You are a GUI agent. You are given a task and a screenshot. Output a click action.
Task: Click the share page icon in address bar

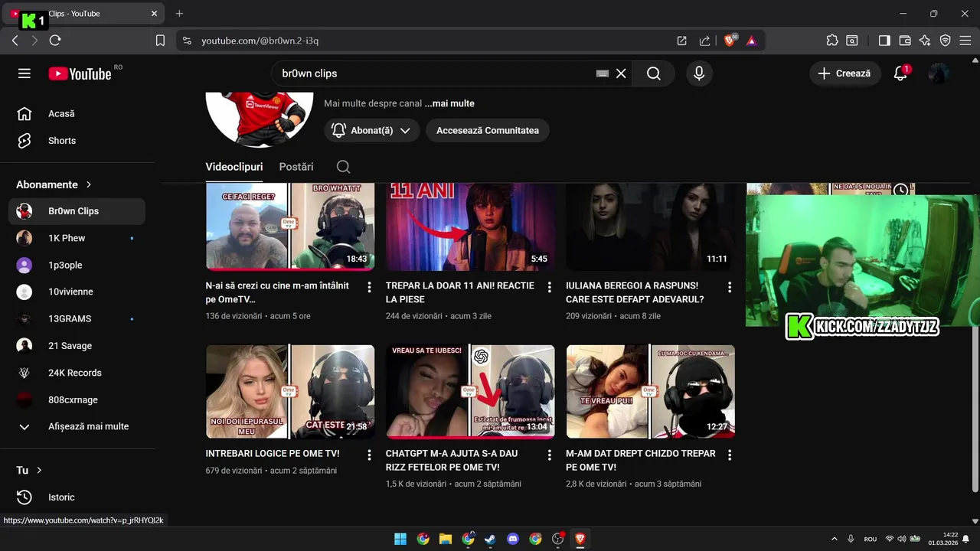(704, 41)
